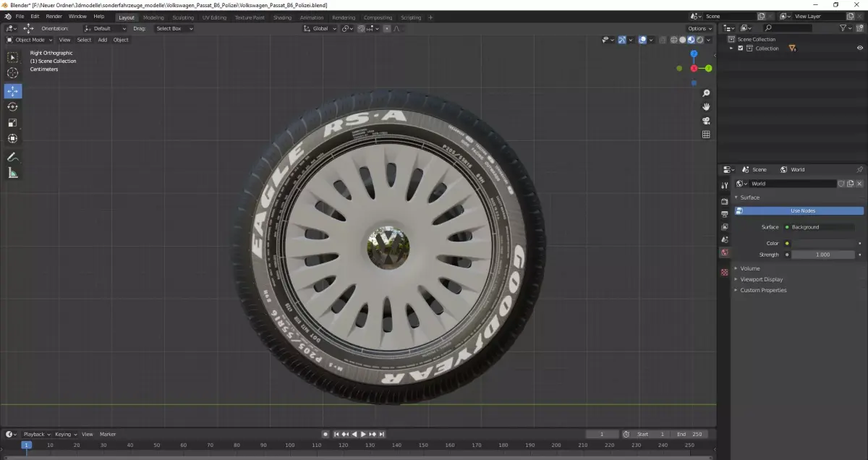Click the Use Nodes button
The image size is (868, 460).
coord(799,210)
